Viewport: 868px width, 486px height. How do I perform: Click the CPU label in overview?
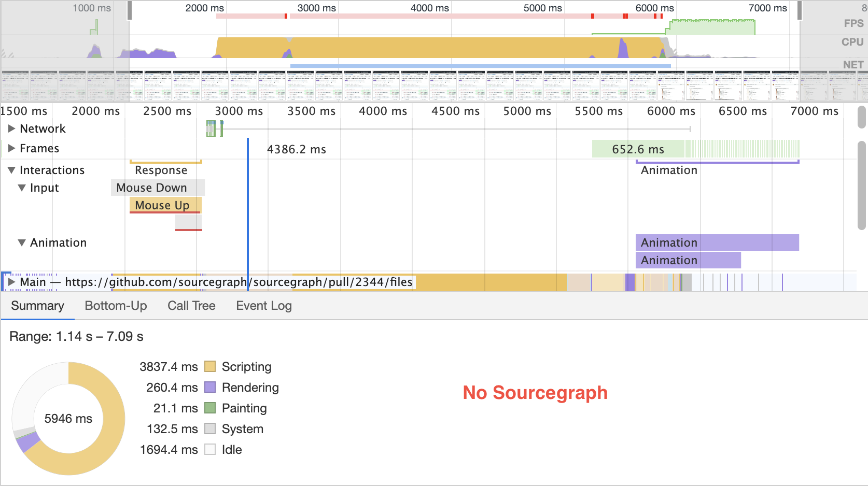[852, 42]
